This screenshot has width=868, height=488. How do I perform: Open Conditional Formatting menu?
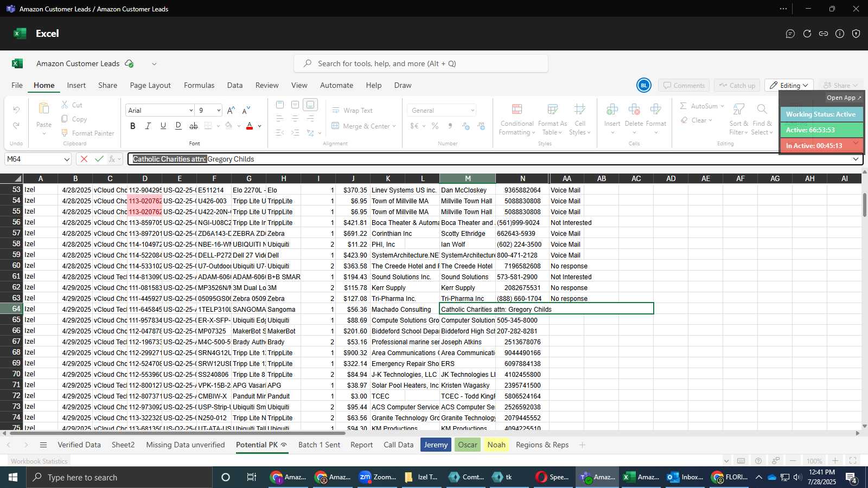pos(517,119)
